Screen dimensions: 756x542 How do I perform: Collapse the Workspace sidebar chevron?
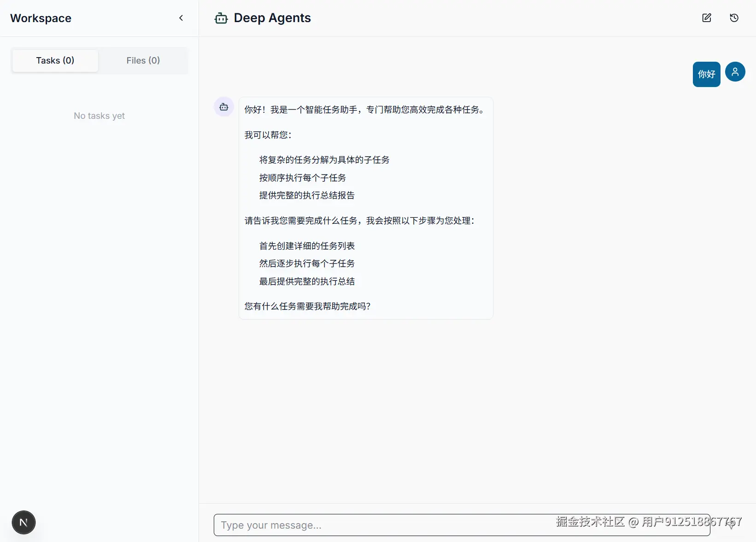coord(181,18)
